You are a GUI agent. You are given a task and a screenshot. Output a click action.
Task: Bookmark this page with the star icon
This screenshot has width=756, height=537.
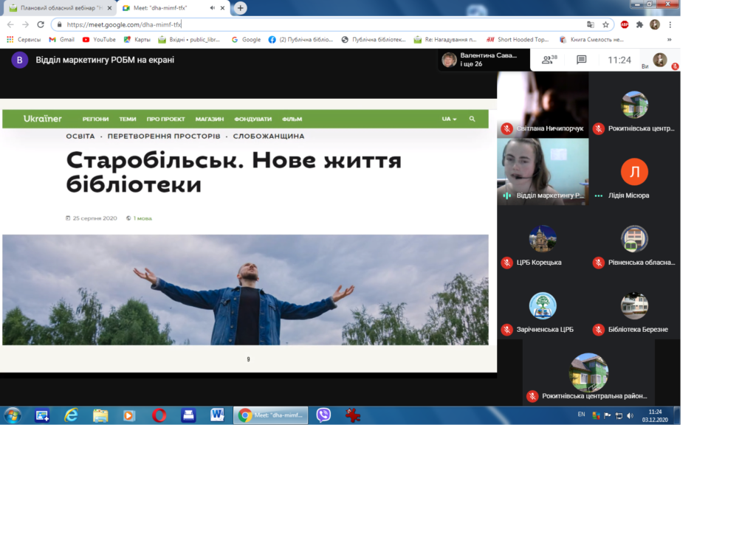pyautogui.click(x=605, y=24)
